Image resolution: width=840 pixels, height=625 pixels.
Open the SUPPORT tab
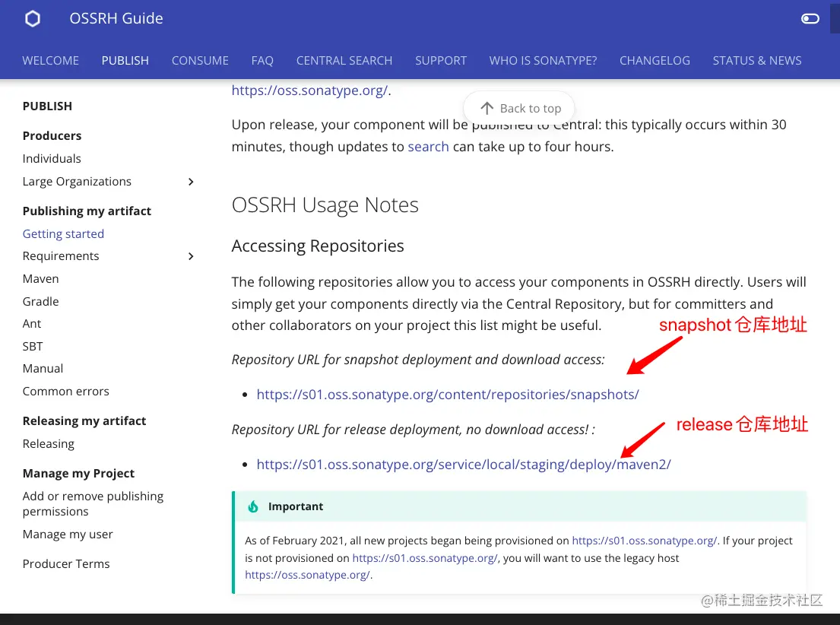pos(441,61)
